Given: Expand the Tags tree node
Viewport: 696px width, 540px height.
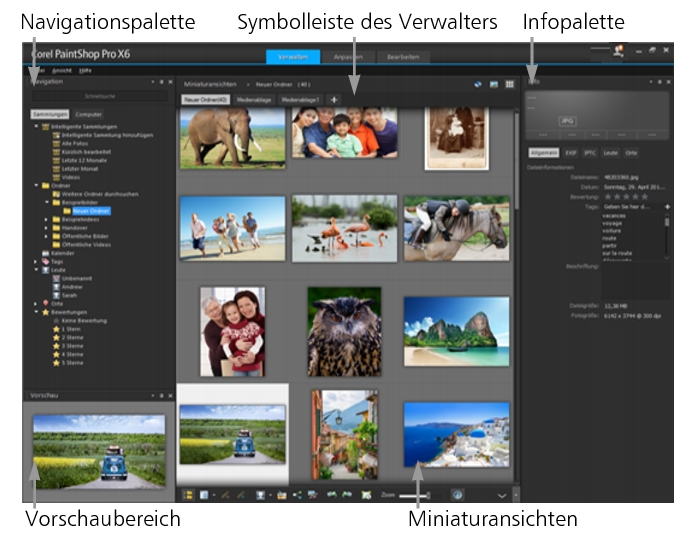Looking at the screenshot, I should coord(35,261).
